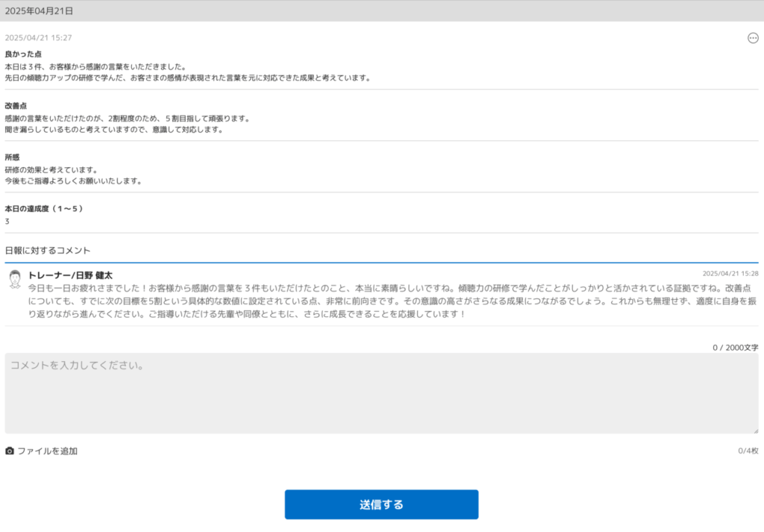The image size is (764, 532).
Task: Click the 送信する button
Action: pos(381,504)
